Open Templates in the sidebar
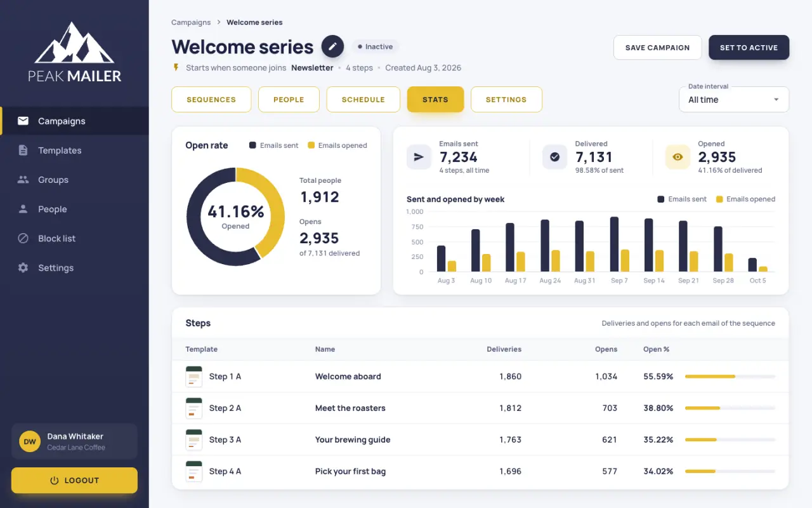The width and height of the screenshot is (812, 508). (x=74, y=150)
